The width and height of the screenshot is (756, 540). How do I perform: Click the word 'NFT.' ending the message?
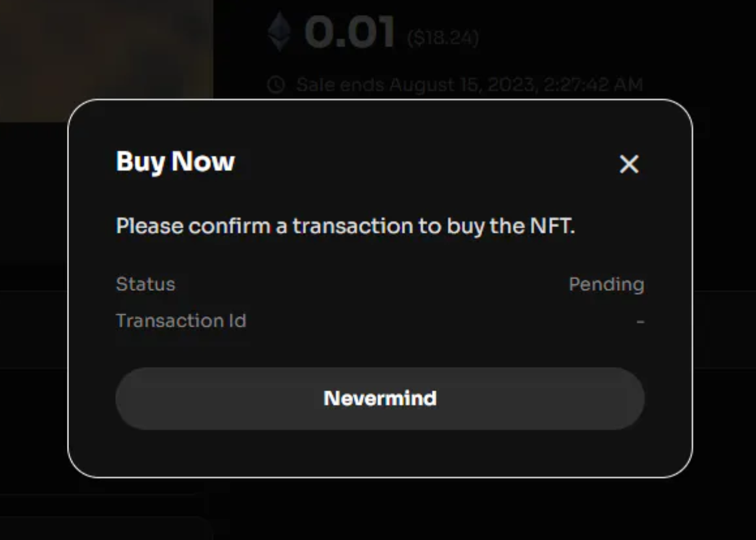(x=552, y=226)
